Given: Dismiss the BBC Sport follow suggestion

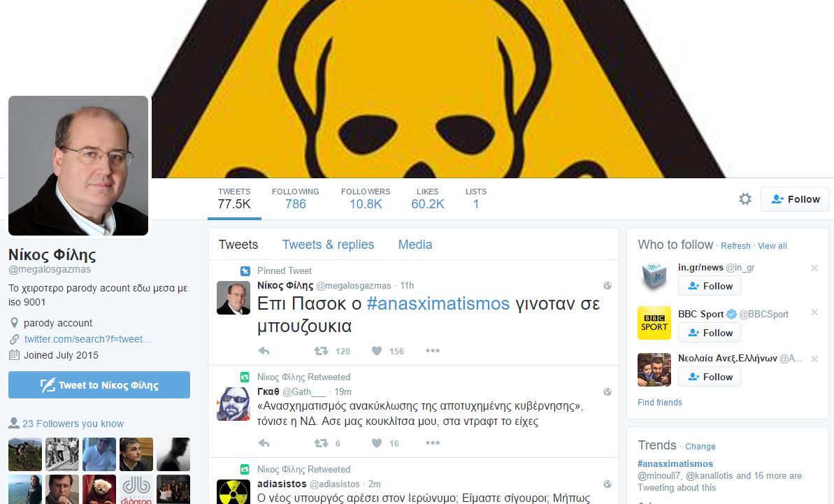Looking at the screenshot, I should [814, 312].
